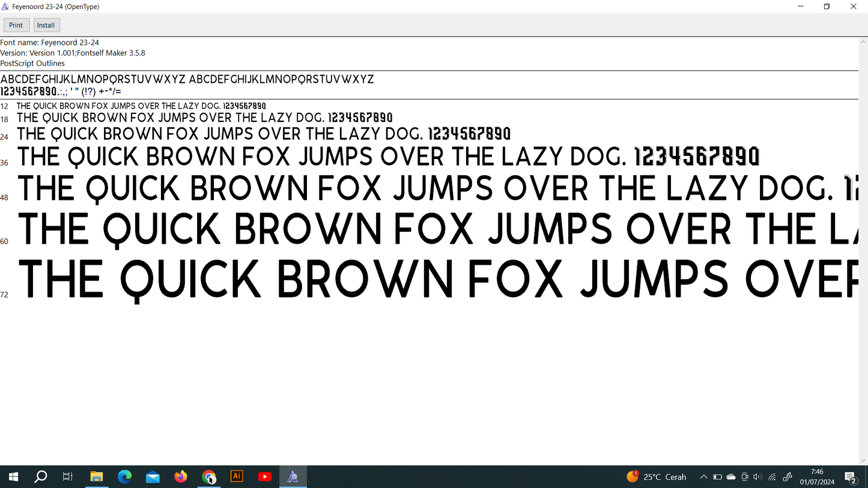Open the notification center with 2 alerts
Viewport: 868px width, 488px height.
851,477
